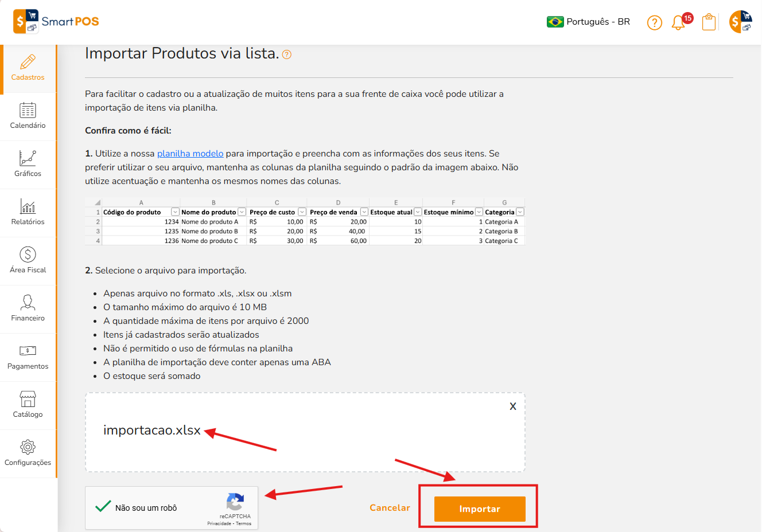Click the Importar button

click(x=480, y=509)
